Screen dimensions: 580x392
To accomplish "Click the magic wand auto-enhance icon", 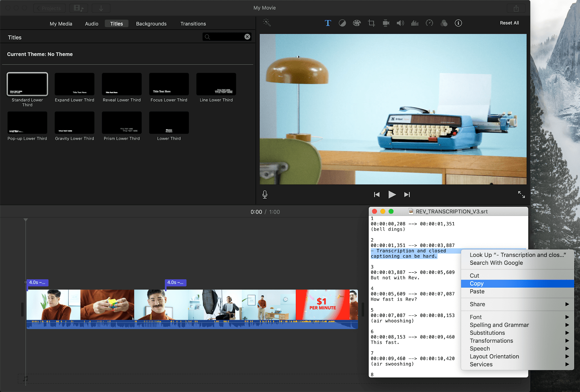I will coord(267,23).
